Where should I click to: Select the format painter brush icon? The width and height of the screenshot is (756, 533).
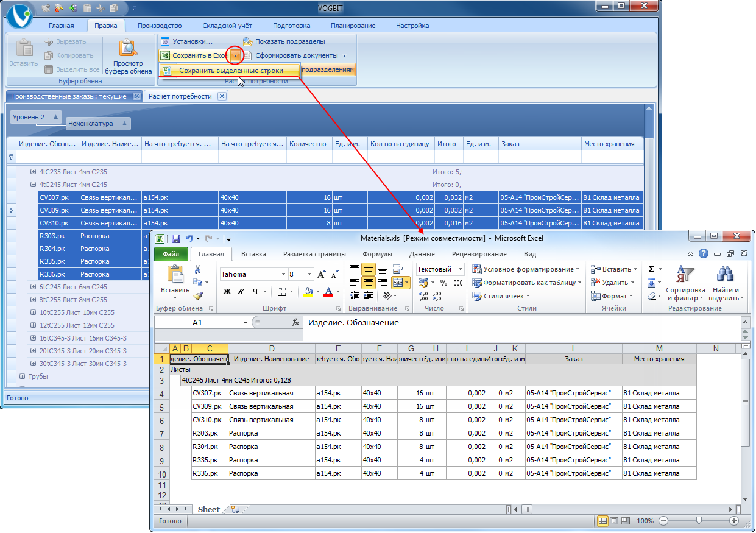(198, 296)
